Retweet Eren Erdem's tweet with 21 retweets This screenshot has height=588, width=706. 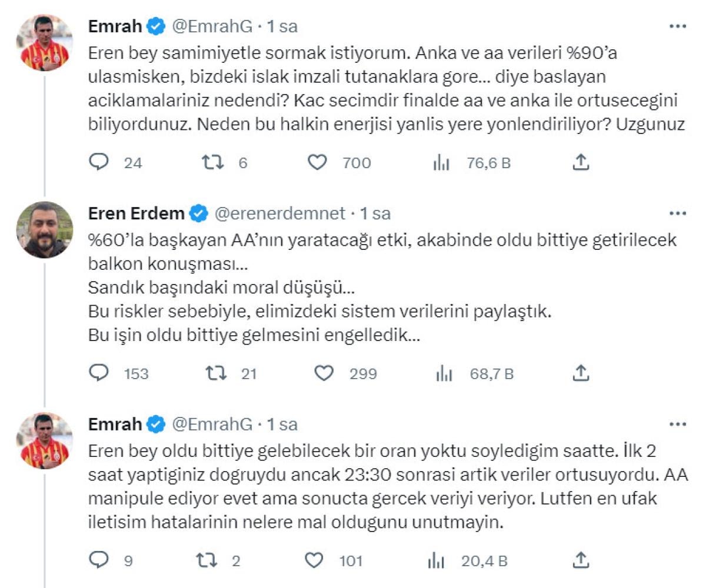(x=215, y=373)
